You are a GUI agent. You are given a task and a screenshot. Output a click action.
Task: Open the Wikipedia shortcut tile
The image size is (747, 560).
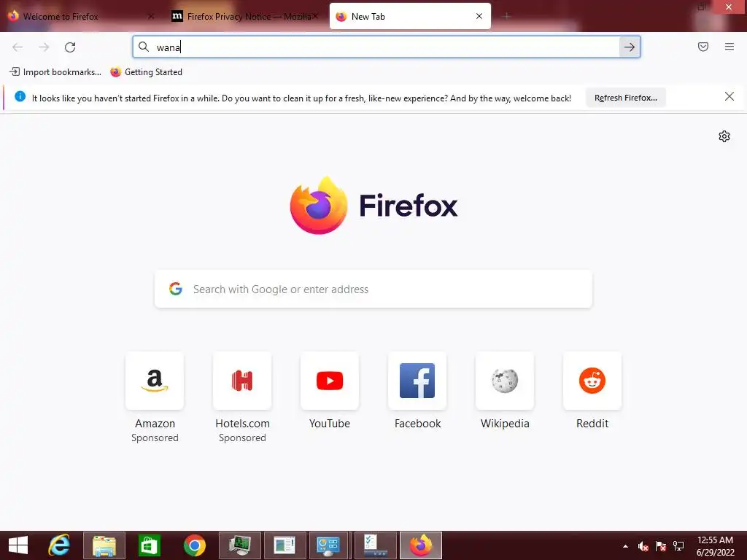(x=505, y=381)
